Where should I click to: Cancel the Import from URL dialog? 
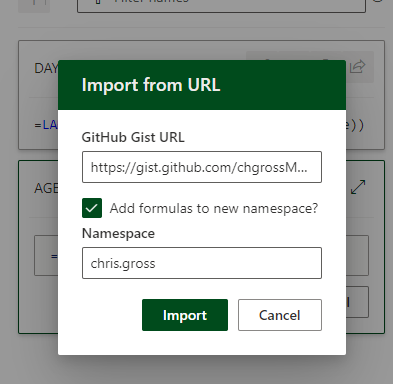(x=280, y=315)
